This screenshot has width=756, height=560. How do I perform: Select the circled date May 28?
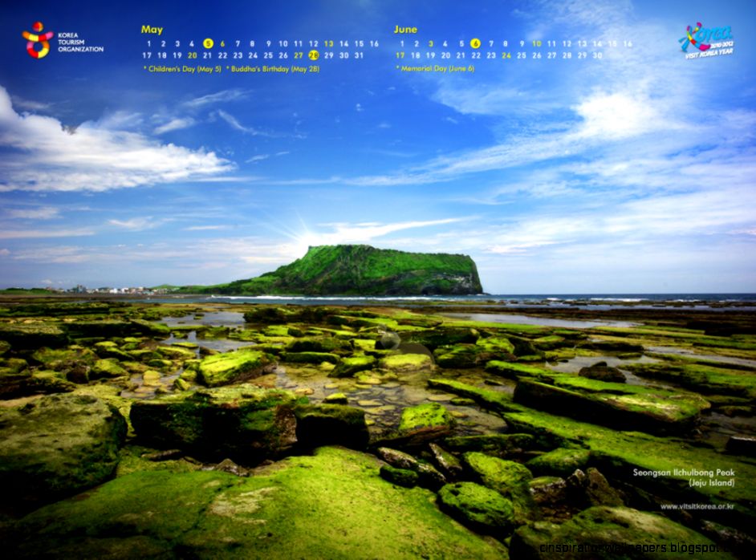point(313,56)
